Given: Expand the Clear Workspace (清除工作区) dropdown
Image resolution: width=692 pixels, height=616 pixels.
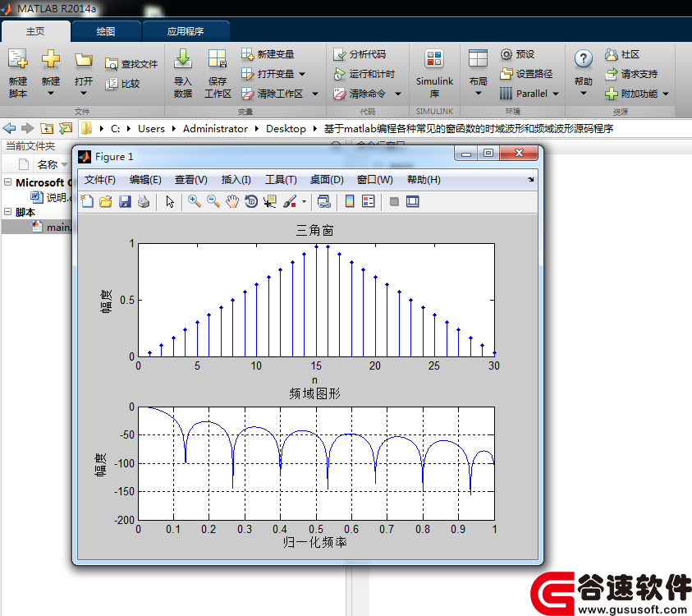Looking at the screenshot, I should click(315, 94).
